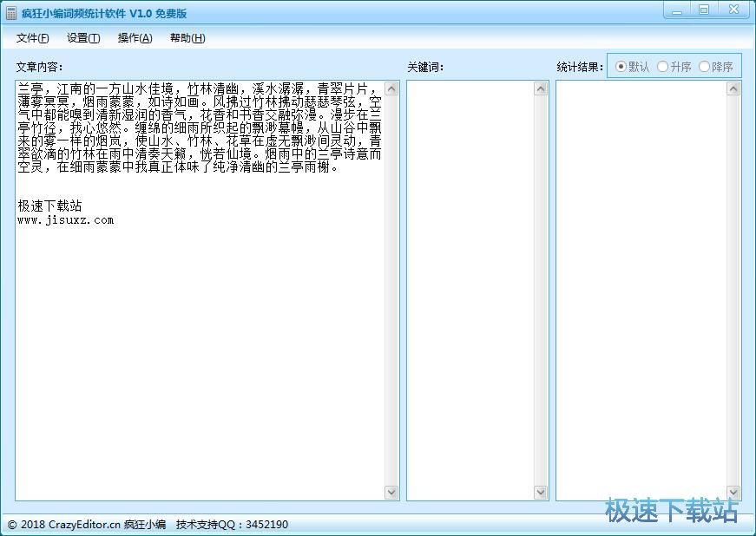This screenshot has width=756, height=536.
Task: Click the 统计结果 label
Action: point(580,67)
